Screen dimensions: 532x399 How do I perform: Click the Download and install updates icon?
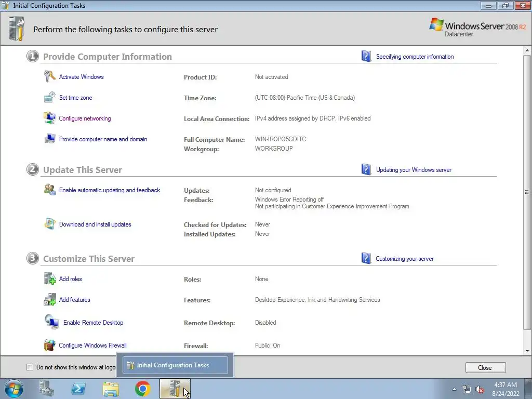[x=49, y=224]
